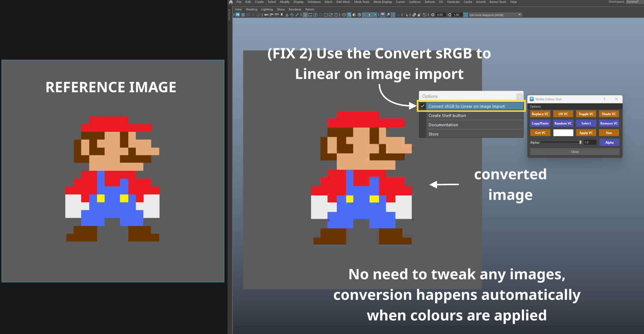Toggle use all lights bulb icon
Image resolution: width=644 pixels, height=334 pixels.
click(369, 15)
